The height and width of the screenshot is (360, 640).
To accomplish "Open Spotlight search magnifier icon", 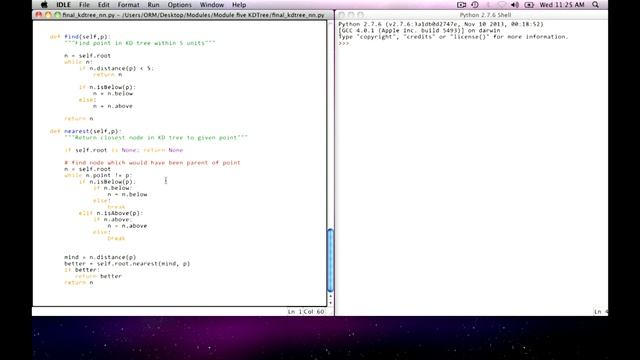I will pos(596,5).
